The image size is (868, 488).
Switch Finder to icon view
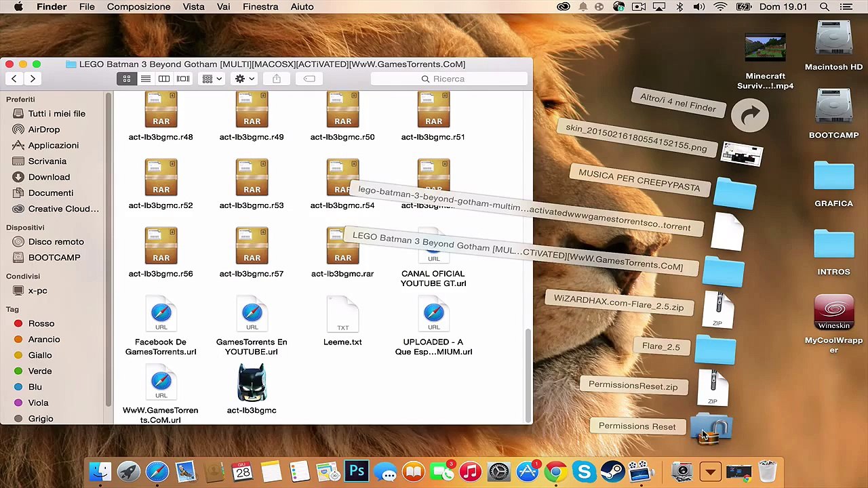[x=127, y=79]
